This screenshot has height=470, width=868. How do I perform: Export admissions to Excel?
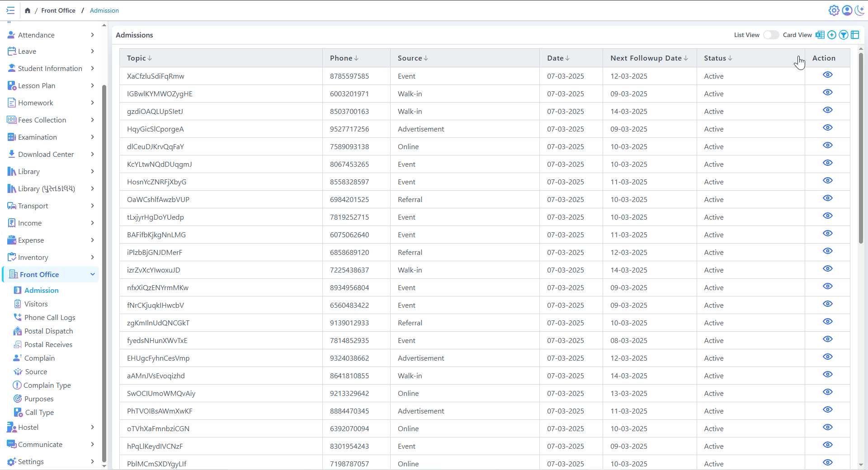(820, 35)
